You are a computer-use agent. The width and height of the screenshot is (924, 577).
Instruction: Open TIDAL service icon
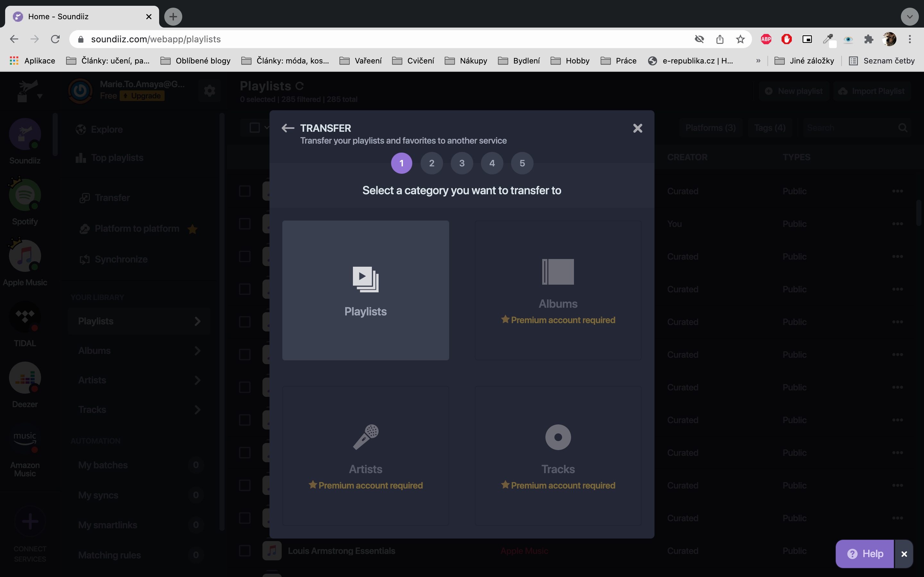[25, 317]
